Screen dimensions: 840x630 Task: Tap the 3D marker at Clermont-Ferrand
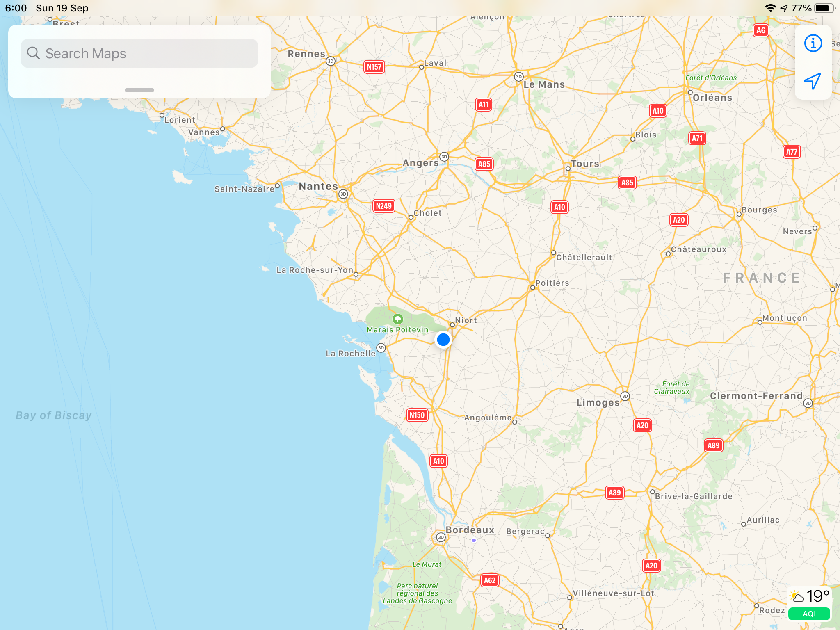point(808,403)
